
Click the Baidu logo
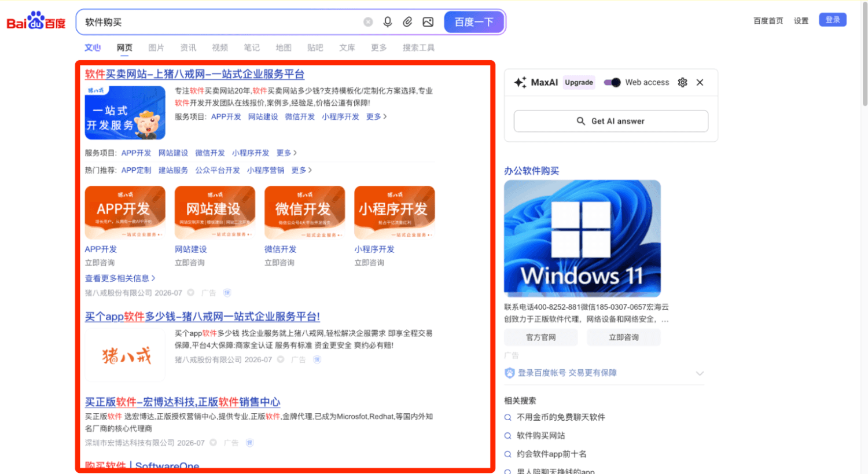(x=36, y=21)
